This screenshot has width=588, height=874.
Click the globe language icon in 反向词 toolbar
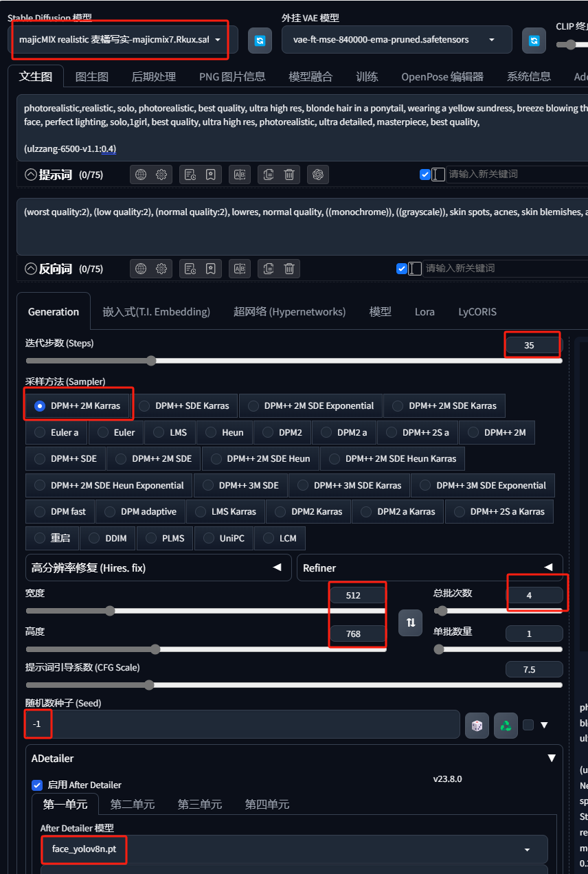click(x=141, y=269)
